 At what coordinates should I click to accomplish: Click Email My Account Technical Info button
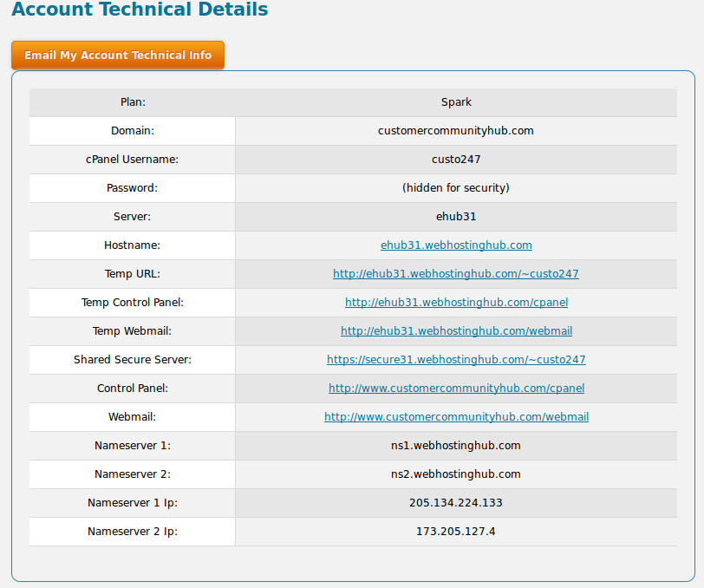(x=118, y=56)
